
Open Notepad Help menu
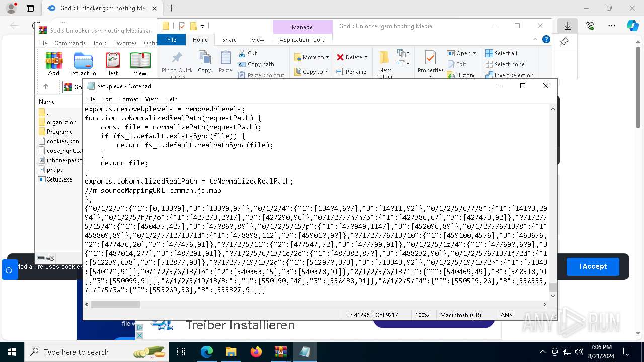(171, 99)
